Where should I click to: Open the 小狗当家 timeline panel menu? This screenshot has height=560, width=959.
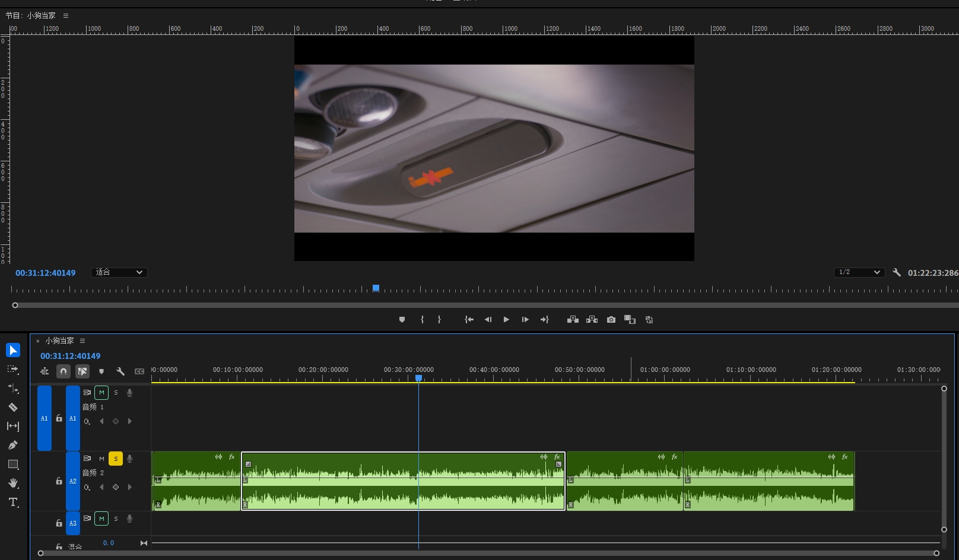[82, 341]
